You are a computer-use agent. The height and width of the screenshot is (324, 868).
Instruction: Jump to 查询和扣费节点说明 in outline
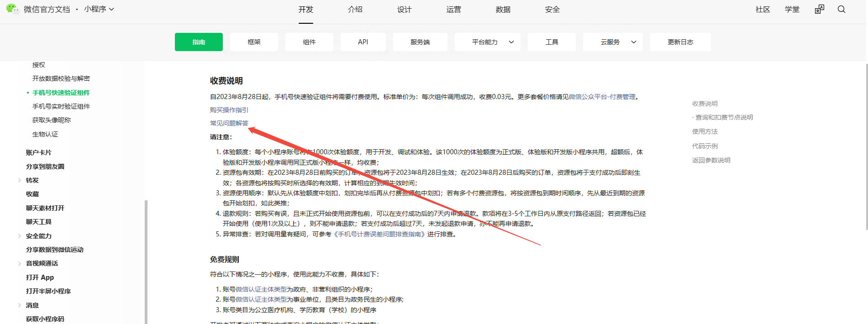pyautogui.click(x=724, y=117)
